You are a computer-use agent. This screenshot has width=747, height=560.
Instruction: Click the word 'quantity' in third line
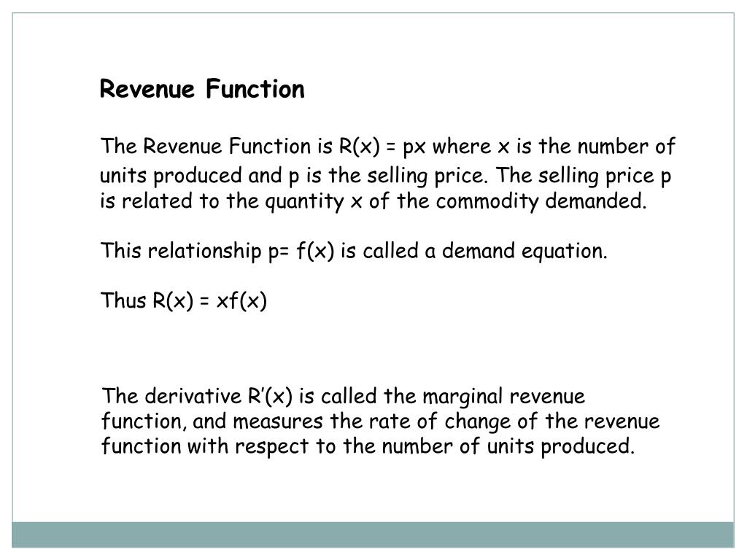(x=304, y=201)
